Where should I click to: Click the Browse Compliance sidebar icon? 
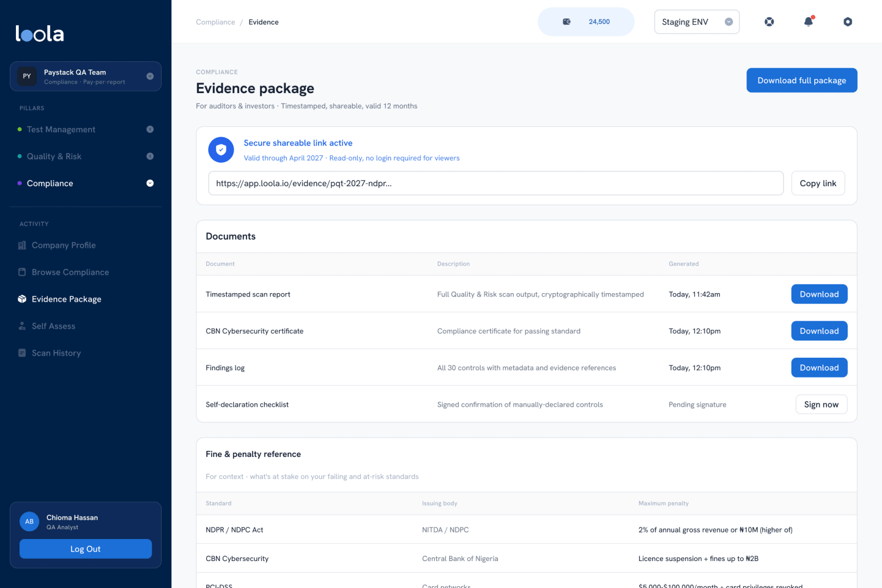22,272
